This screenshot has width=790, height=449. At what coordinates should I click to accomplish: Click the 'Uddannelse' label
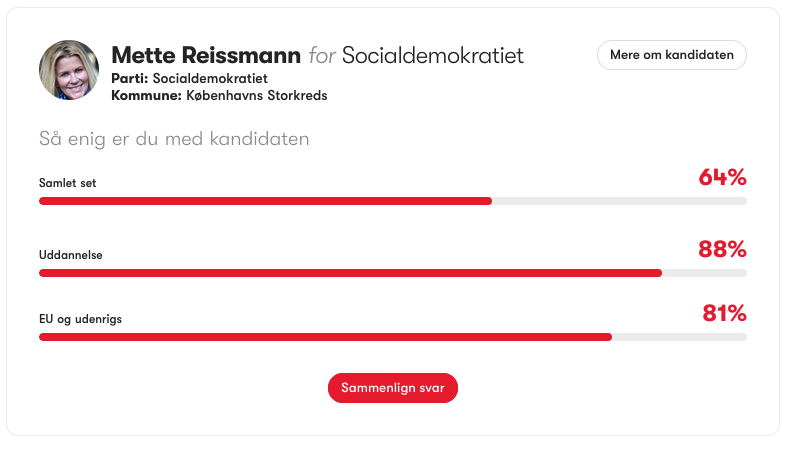click(70, 255)
